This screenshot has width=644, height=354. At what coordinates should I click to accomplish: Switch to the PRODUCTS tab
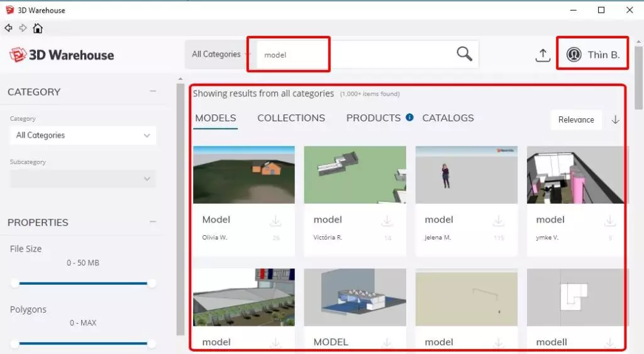(373, 118)
